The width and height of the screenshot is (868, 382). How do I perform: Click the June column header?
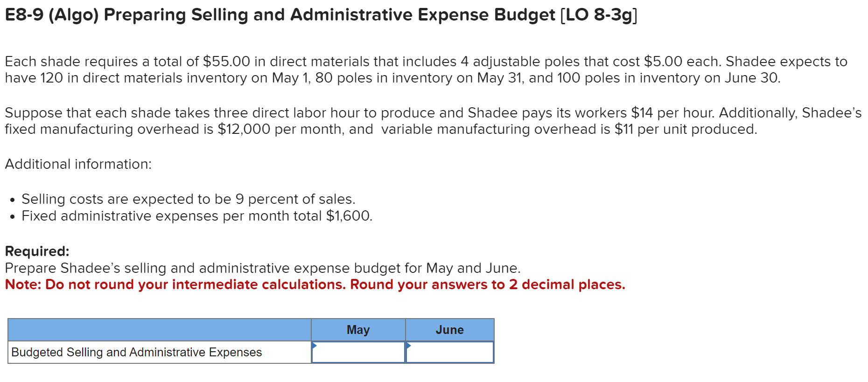pyautogui.click(x=449, y=330)
